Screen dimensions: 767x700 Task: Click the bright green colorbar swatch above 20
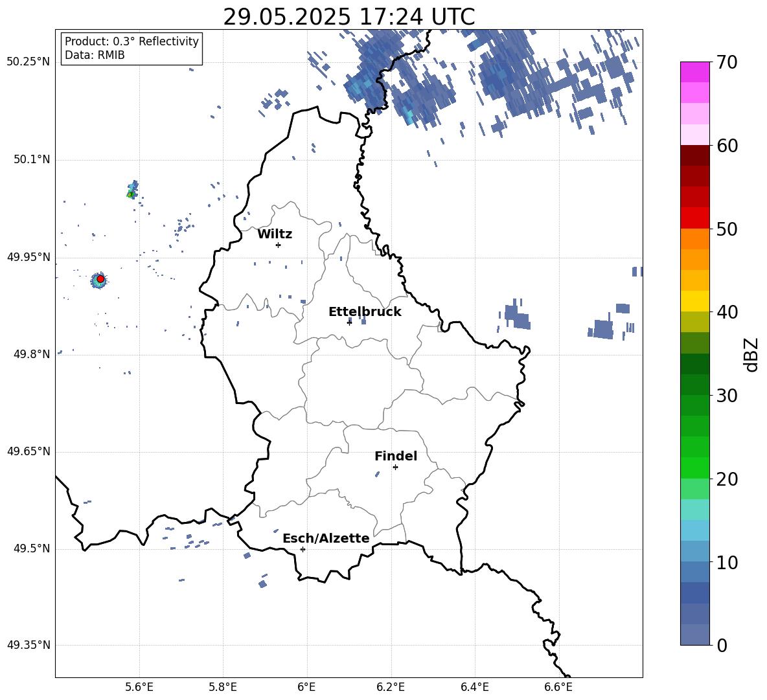tap(694, 468)
